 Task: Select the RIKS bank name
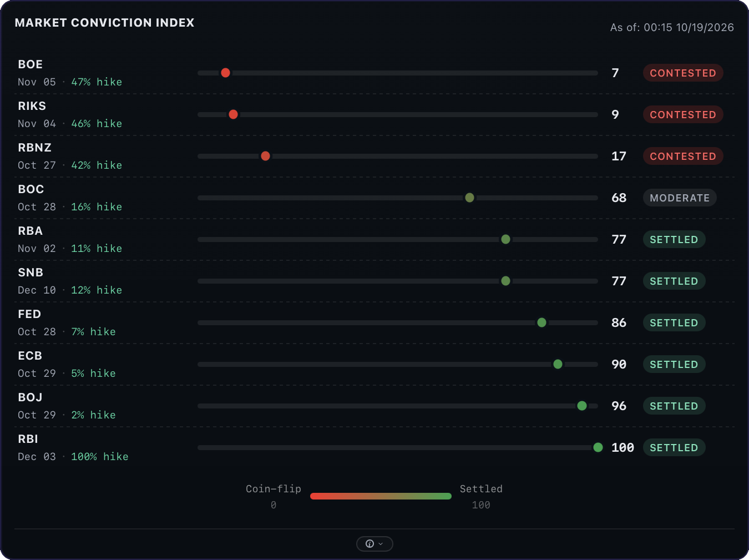pos(32,106)
